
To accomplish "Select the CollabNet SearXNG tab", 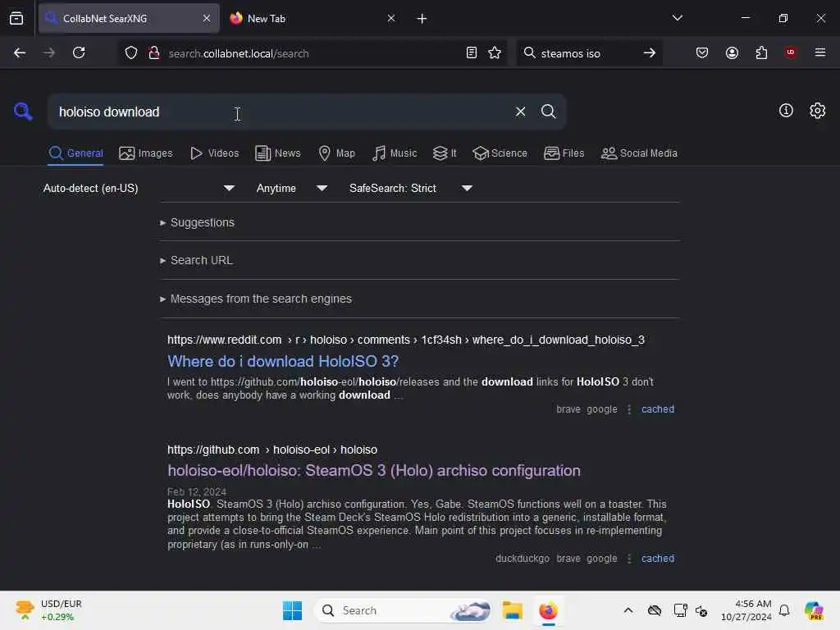I will point(129,18).
